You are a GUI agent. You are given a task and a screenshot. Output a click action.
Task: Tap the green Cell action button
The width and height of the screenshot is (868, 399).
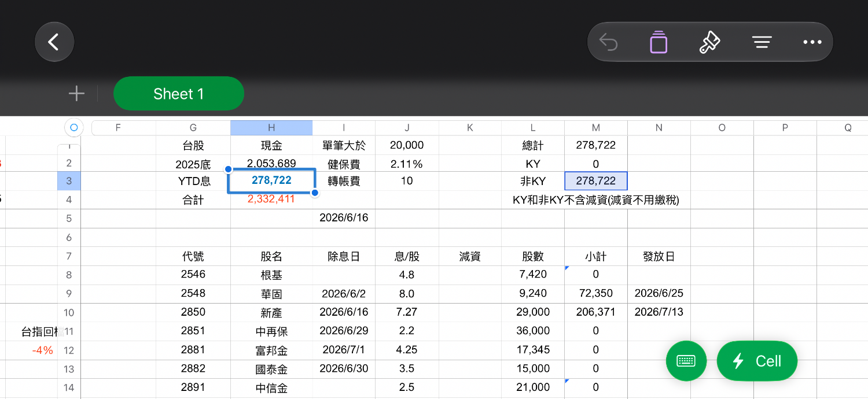tap(757, 361)
